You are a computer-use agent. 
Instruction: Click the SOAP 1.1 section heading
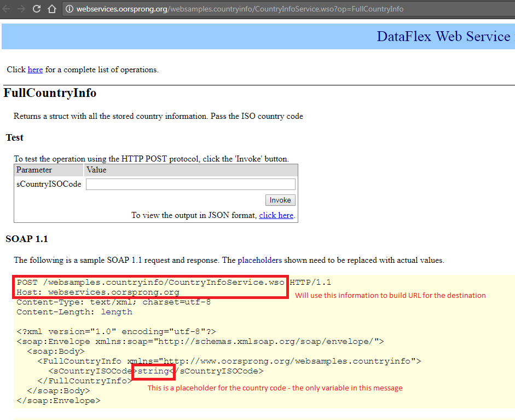tap(27, 239)
